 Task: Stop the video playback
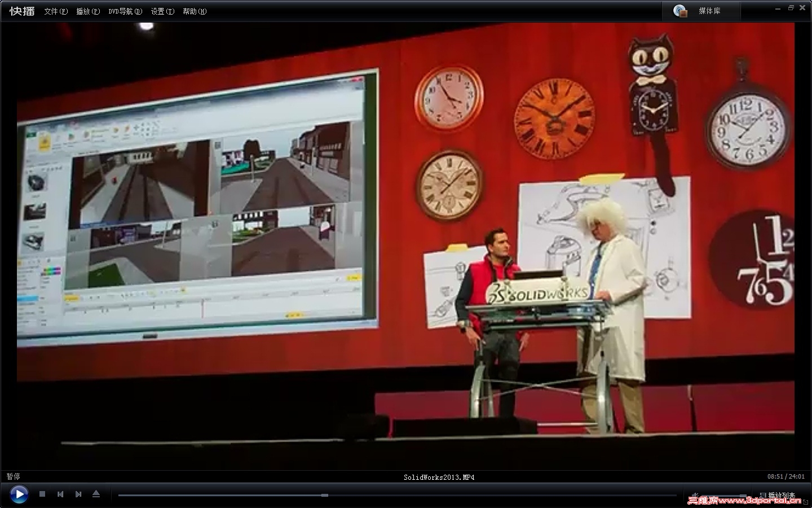tap(42, 494)
